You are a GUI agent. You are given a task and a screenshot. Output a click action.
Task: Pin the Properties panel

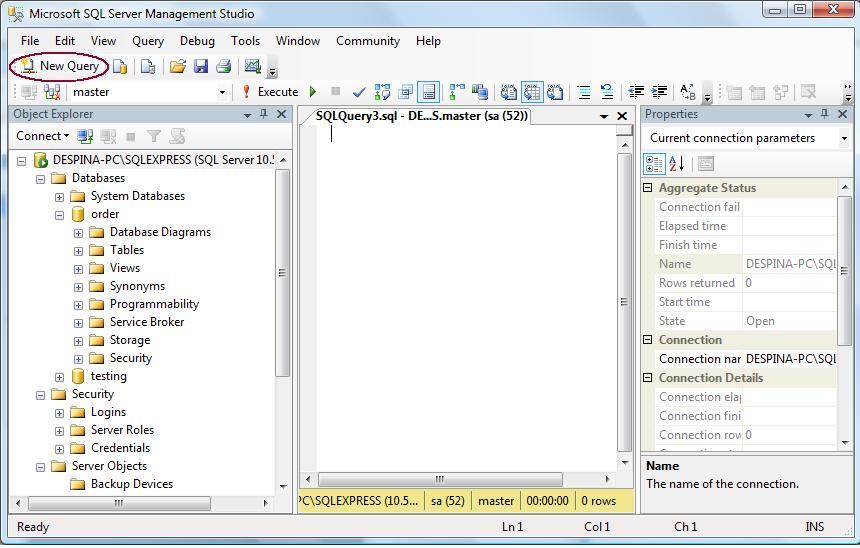click(824, 114)
